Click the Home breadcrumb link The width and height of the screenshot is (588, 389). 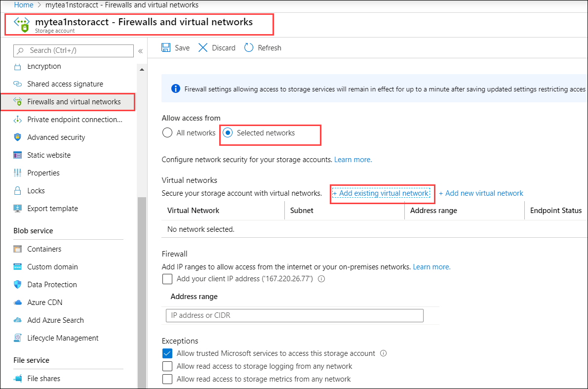(x=24, y=5)
